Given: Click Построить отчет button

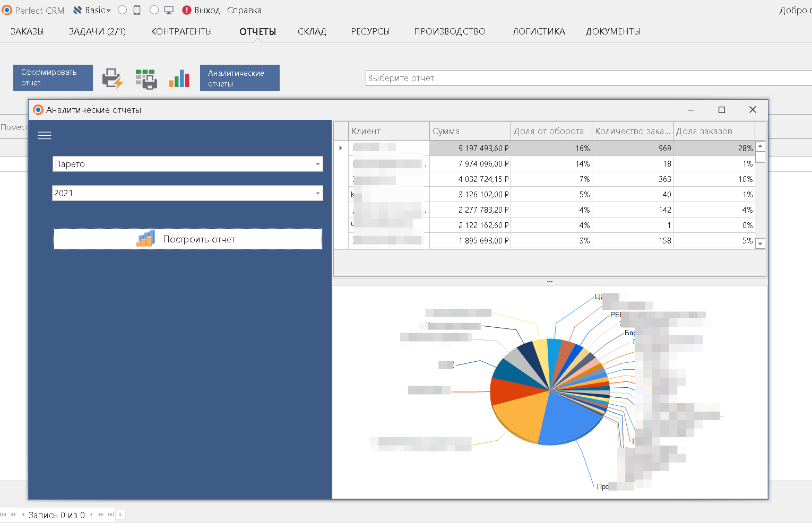Looking at the screenshot, I should click(188, 239).
